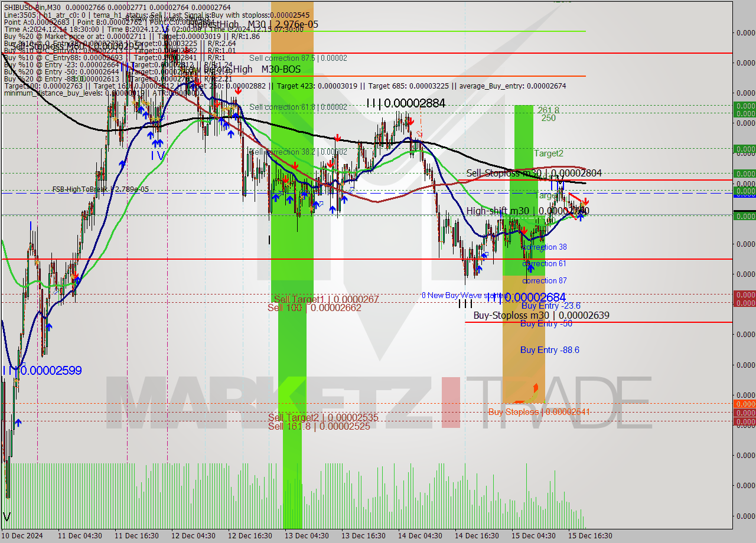Click the green 'Target2' label
The width and height of the screenshot is (756, 543).
(x=549, y=153)
